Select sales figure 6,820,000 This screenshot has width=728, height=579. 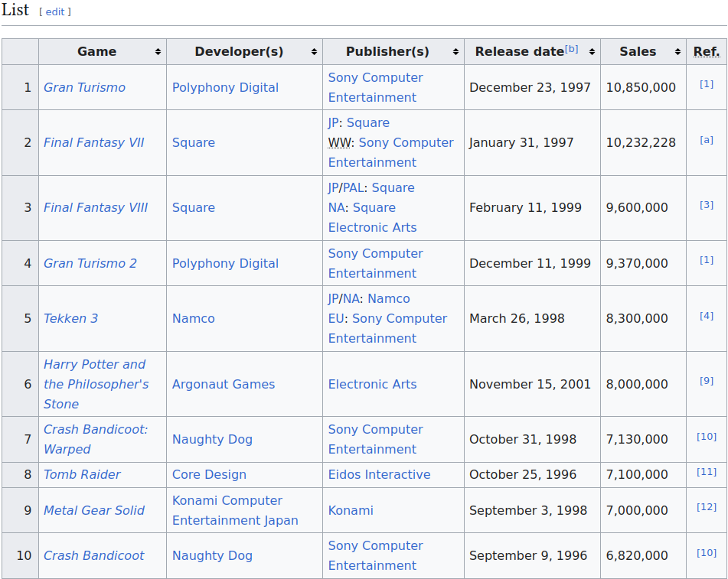coord(637,555)
